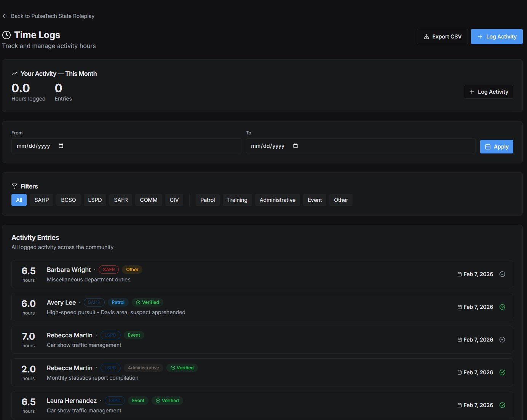
Task: Toggle verification for Rebecca Martin 7.0 hours entry
Action: [502, 340]
